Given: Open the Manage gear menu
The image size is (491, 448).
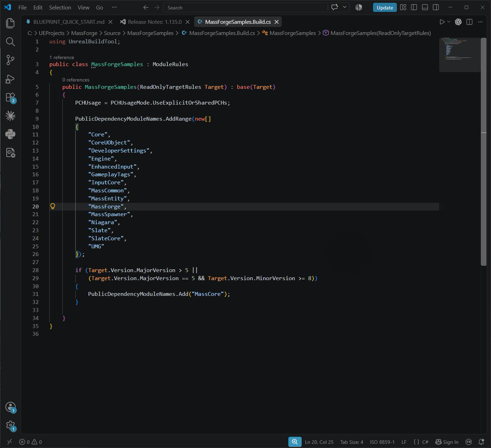Looking at the screenshot, I should (10, 426).
